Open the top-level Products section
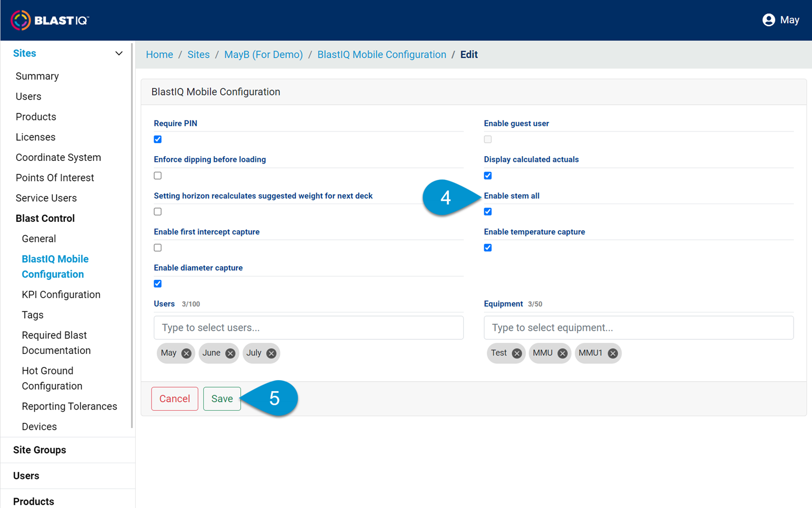Viewport: 812px width, 508px height. point(34,502)
